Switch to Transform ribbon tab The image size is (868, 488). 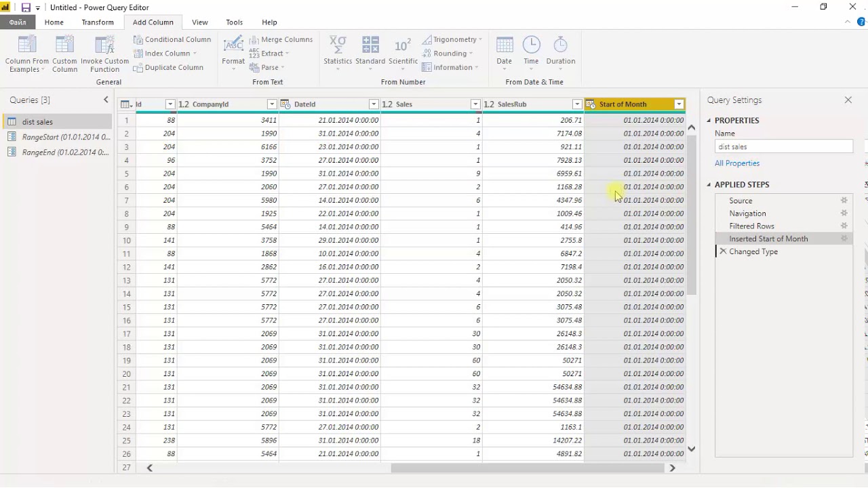(98, 22)
